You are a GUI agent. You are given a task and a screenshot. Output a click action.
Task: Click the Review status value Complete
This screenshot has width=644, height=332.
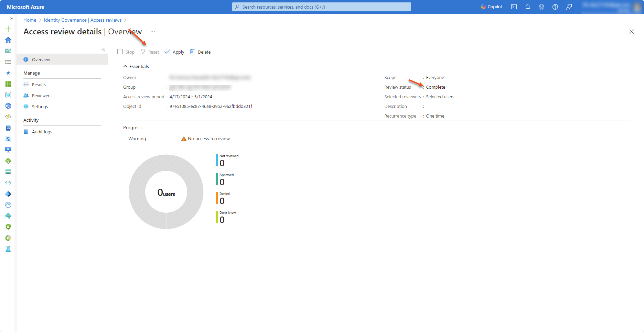[436, 87]
